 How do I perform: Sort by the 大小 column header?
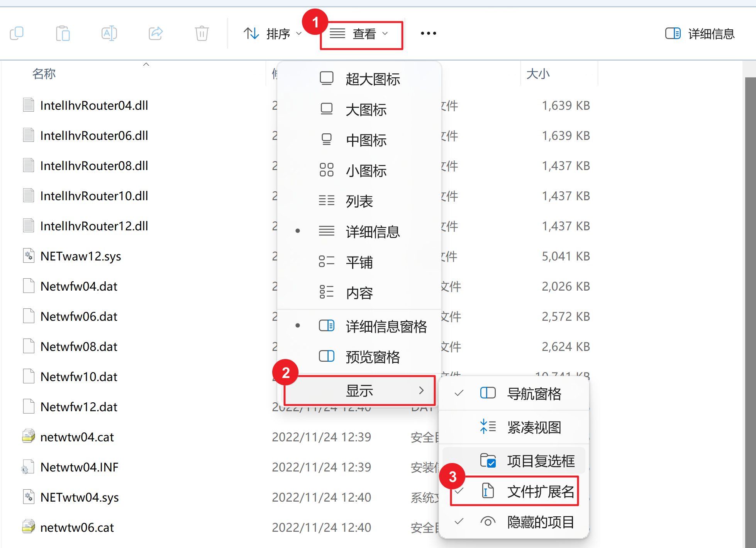click(x=538, y=73)
